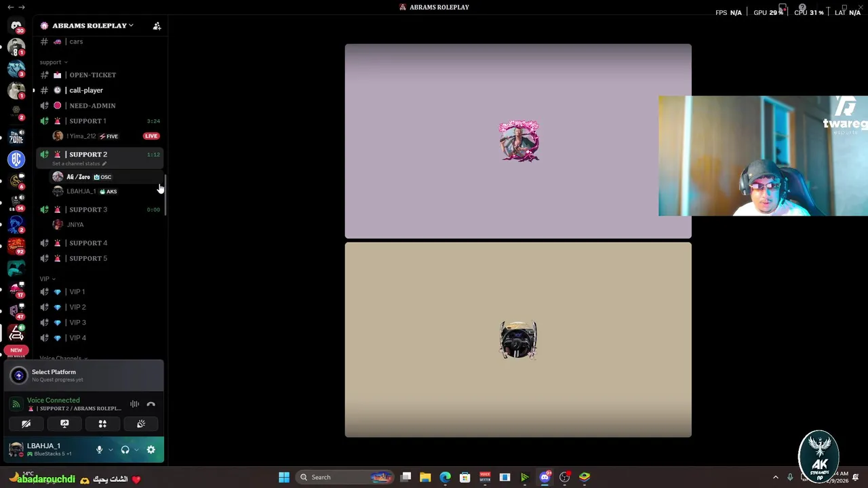
Task: Open the Quest compass icon beside Select Platform
Action: click(x=19, y=375)
